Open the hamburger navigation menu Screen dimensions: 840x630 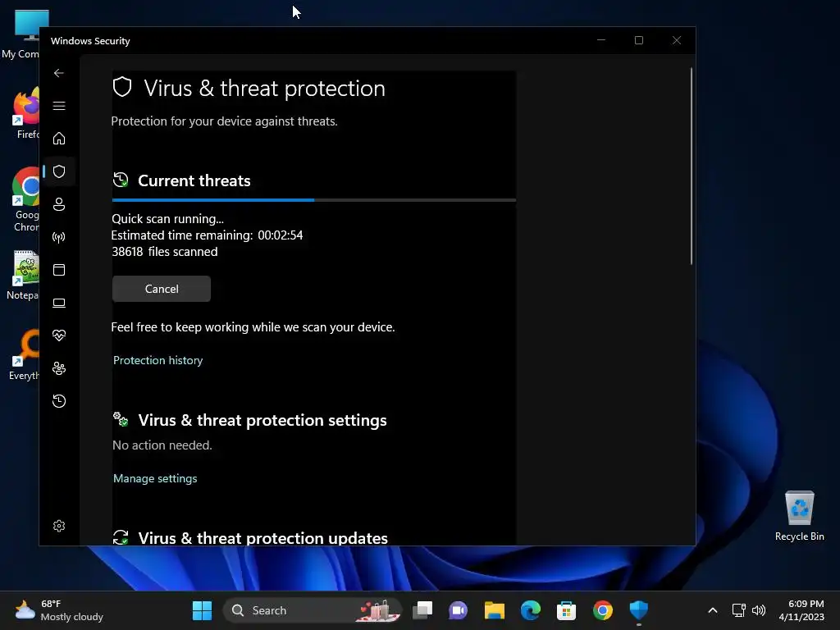(x=59, y=106)
